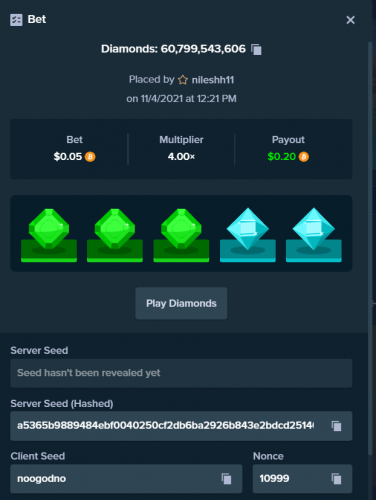This screenshot has width=376, height=500.
Task: Copy the nonce value 10999
Action: click(336, 479)
